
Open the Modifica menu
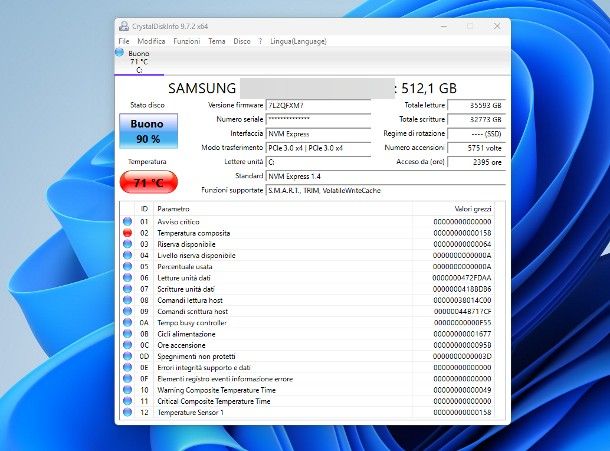coord(151,41)
